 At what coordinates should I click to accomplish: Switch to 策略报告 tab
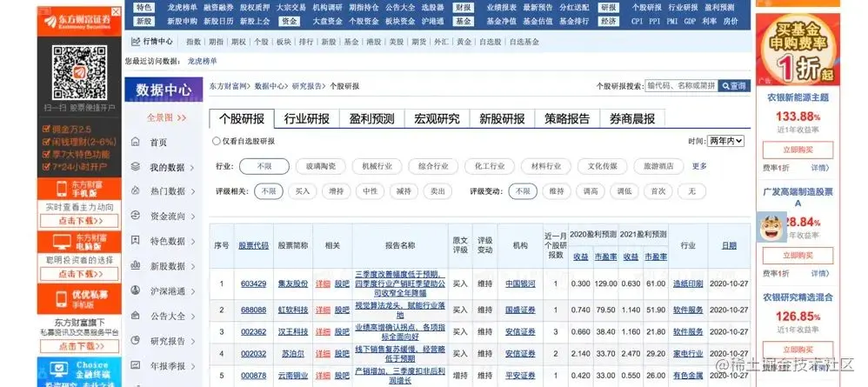point(567,118)
